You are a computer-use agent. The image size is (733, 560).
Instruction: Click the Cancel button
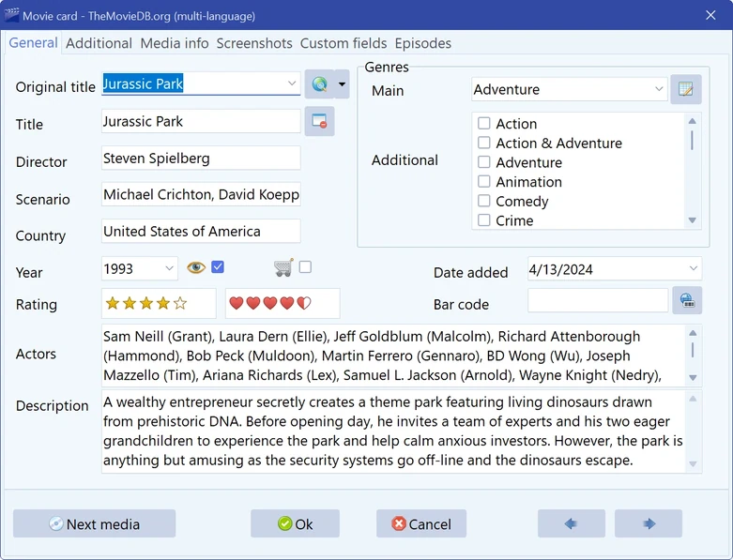421,523
